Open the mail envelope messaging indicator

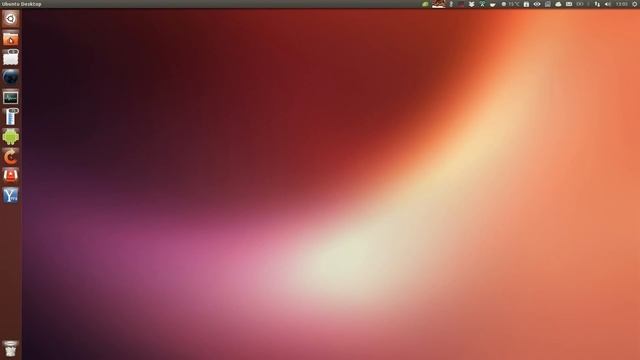pos(569,4)
